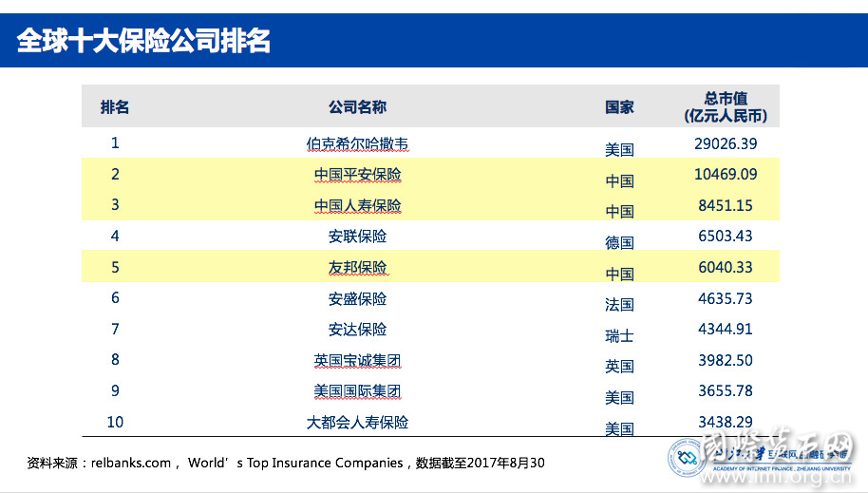The image size is (868, 493).
Task: Click the company name 美国国际集团
Action: click(357, 391)
